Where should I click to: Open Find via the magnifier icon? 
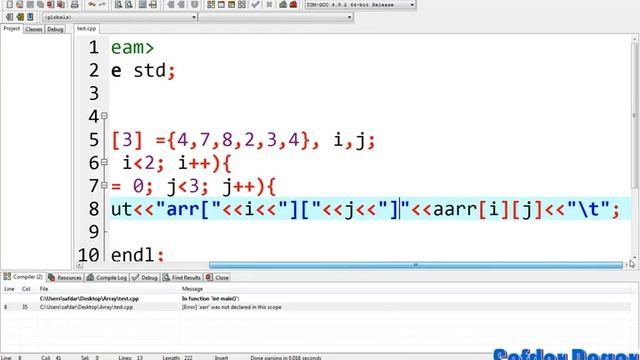point(118,4)
